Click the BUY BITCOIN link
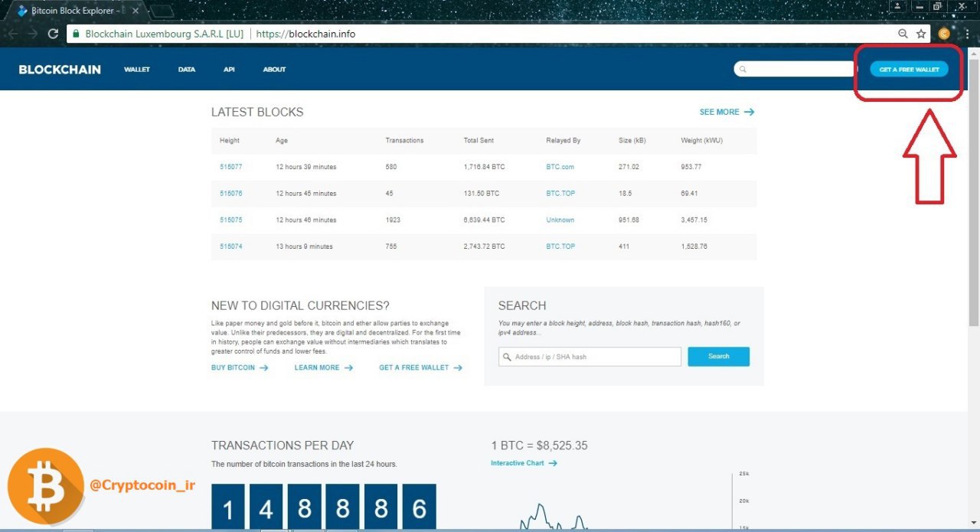The image size is (980, 532). tap(240, 367)
